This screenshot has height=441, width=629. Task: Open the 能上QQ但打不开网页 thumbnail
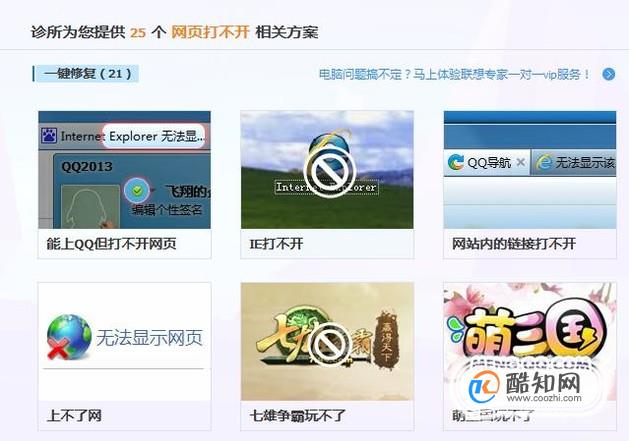tap(124, 170)
